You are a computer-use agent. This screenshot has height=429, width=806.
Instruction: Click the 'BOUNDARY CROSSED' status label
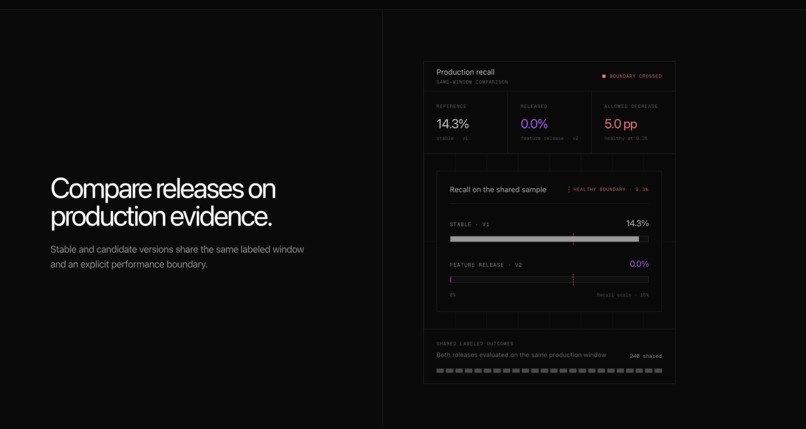coord(635,76)
